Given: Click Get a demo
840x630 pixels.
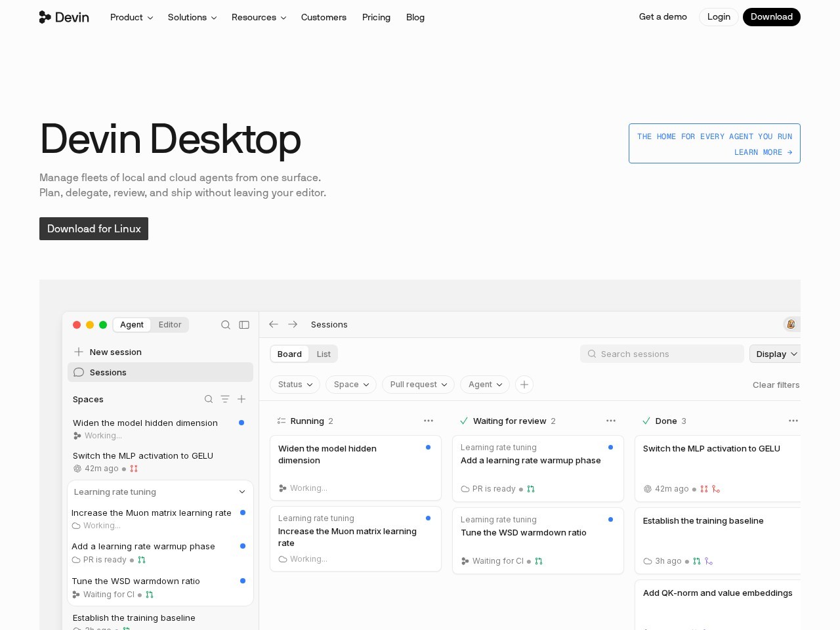Looking at the screenshot, I should [663, 17].
